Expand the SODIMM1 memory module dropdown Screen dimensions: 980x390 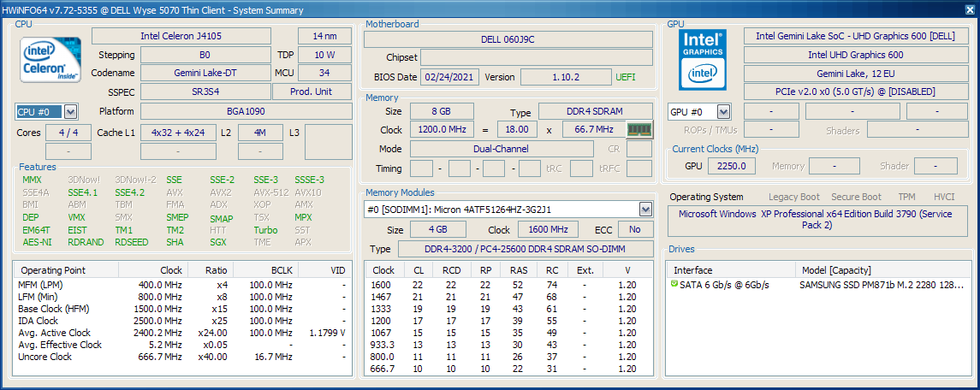(645, 210)
